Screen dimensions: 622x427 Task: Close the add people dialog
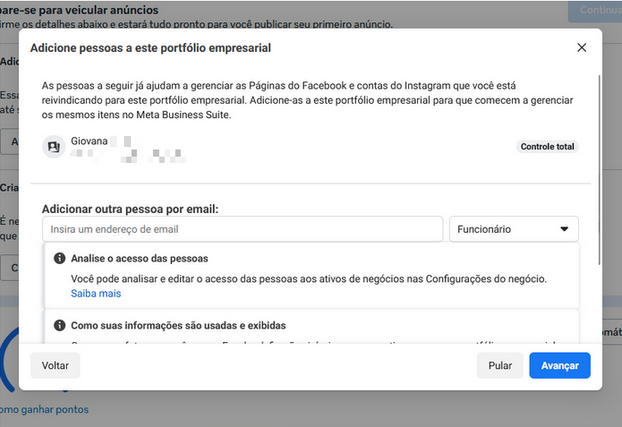(x=582, y=47)
